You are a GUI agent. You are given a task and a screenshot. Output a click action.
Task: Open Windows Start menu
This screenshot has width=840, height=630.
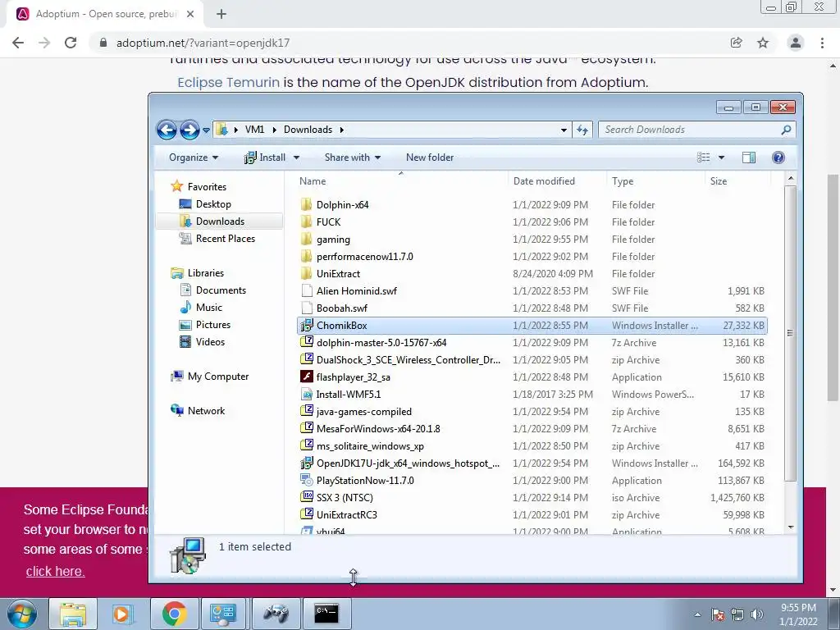(x=22, y=614)
